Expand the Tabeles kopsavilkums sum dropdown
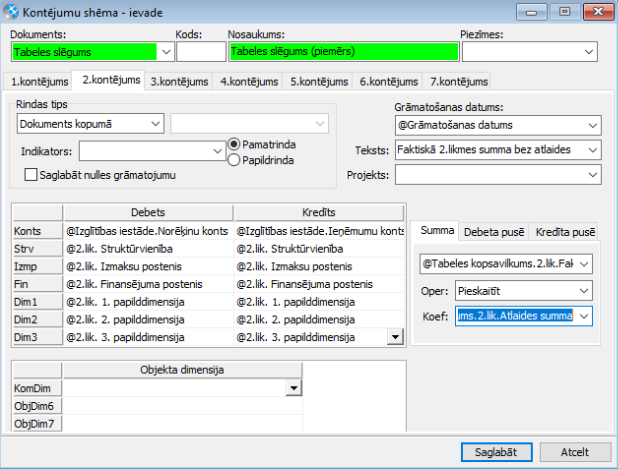The width and height of the screenshot is (618, 469). pyautogui.click(x=584, y=264)
